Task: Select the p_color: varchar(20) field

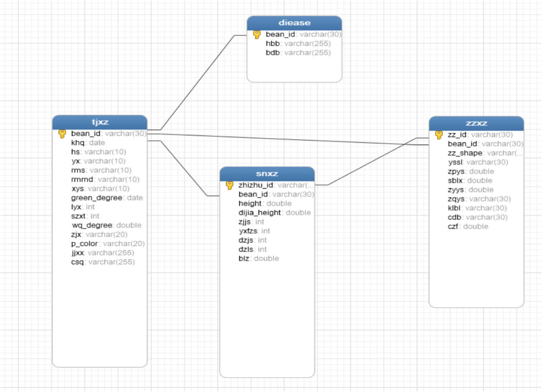Action: (x=108, y=244)
